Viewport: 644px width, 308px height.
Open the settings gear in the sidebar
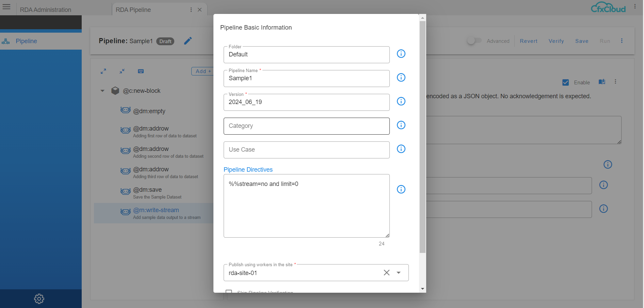click(39, 298)
